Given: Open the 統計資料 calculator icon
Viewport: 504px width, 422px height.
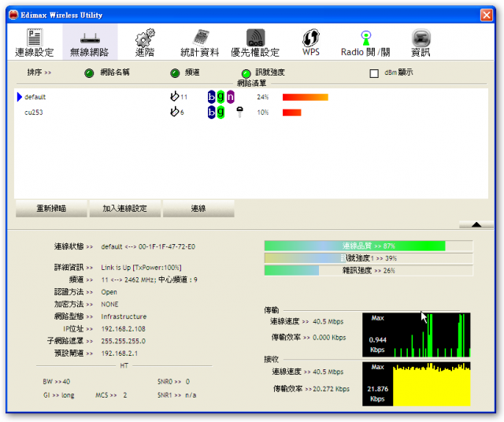Looking at the screenshot, I should 201,38.
